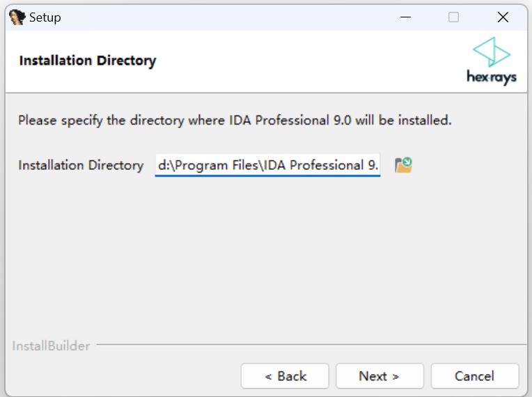Click the bold Installation Directory heading
Image resolution: width=532 pixels, height=397 pixels.
coord(88,61)
